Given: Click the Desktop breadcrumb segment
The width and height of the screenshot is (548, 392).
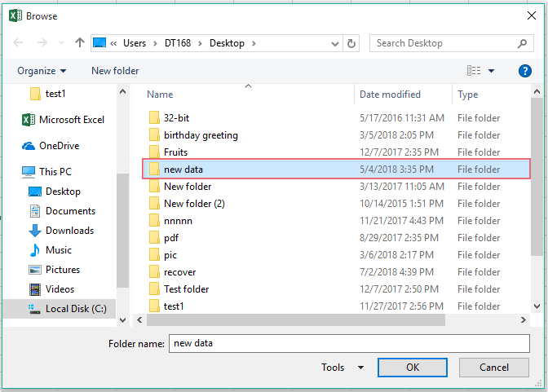Looking at the screenshot, I should coord(227,43).
